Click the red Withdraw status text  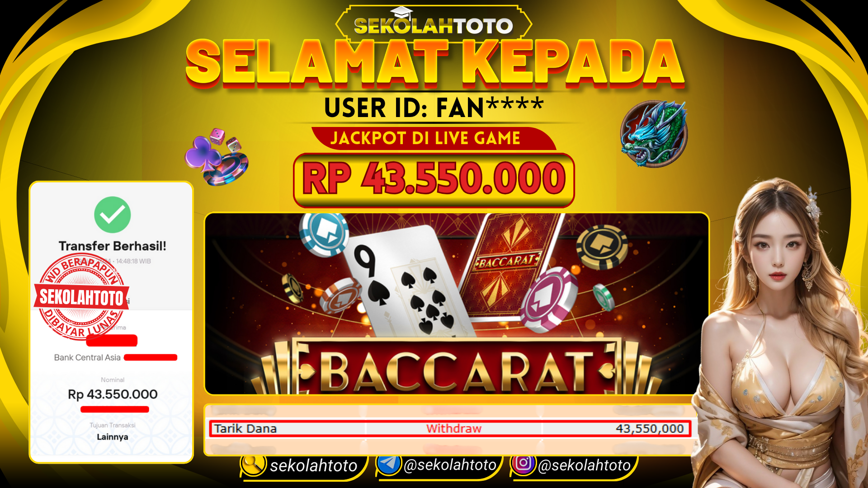[x=454, y=428]
